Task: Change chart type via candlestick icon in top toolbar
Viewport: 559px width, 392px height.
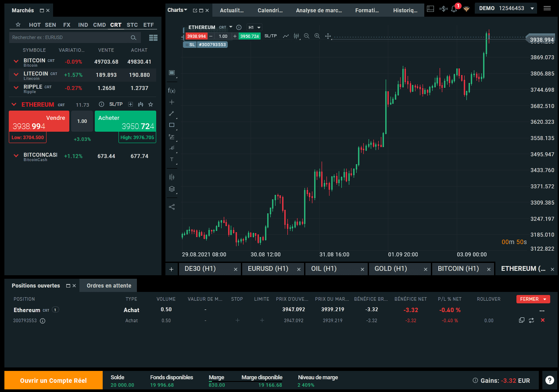Action: (x=297, y=36)
